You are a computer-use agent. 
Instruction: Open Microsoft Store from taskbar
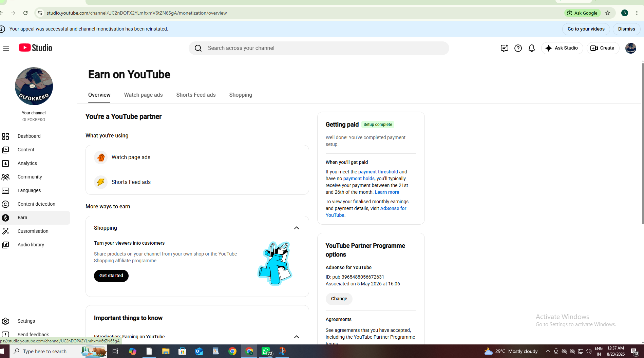point(182,352)
